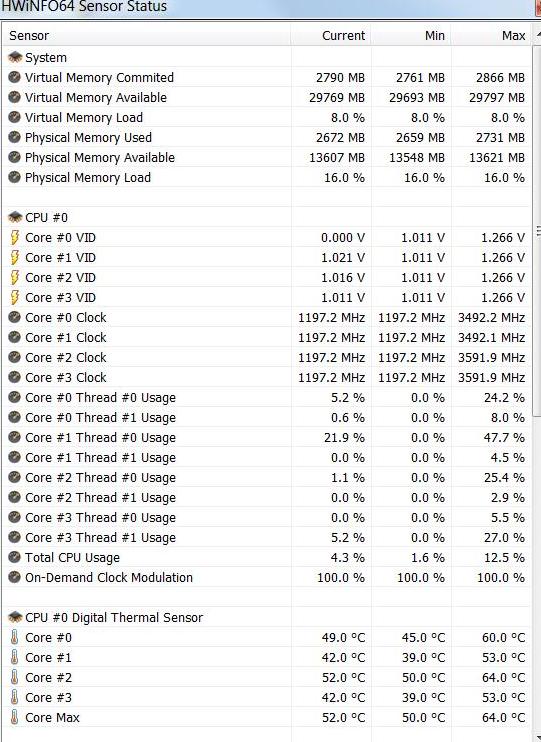Click the Min column header
541x742 pixels.
tap(411, 35)
